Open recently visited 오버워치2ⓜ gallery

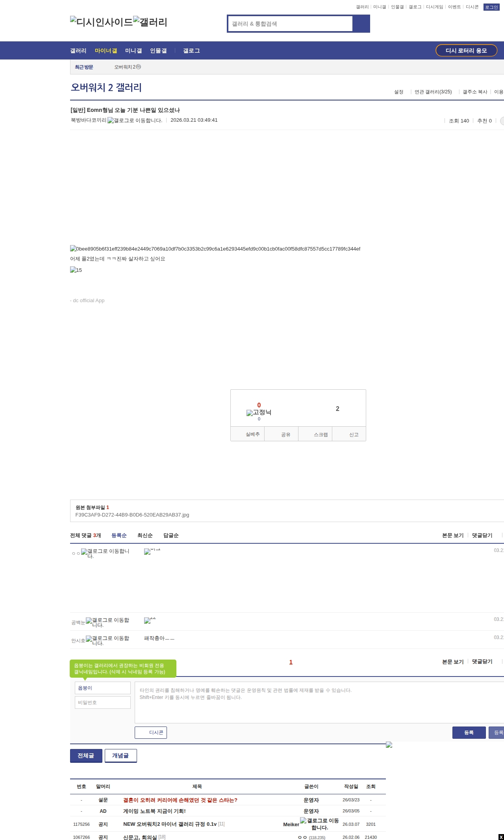(x=128, y=67)
